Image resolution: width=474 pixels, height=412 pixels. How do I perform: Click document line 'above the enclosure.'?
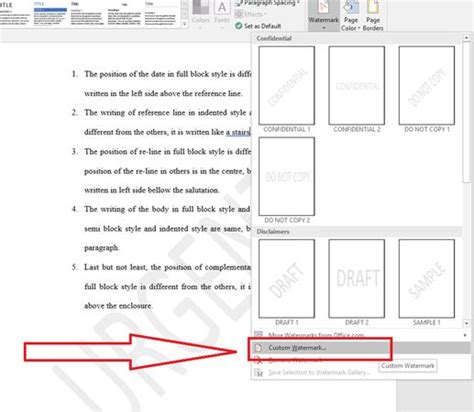pyautogui.click(x=118, y=306)
